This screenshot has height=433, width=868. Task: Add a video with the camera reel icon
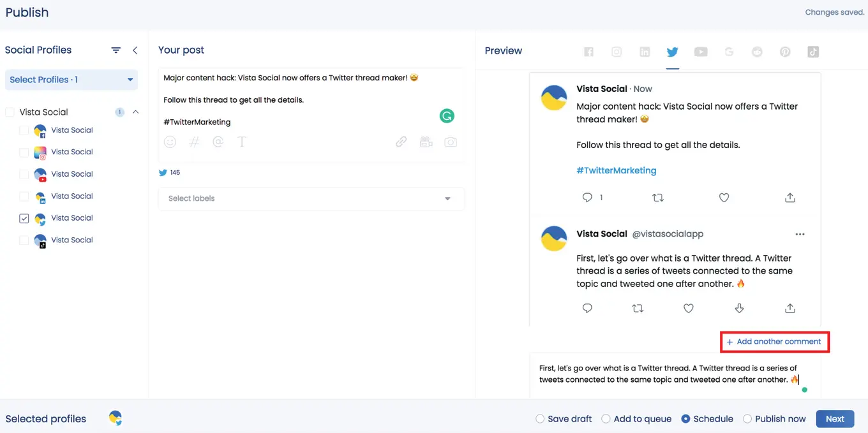pyautogui.click(x=426, y=142)
